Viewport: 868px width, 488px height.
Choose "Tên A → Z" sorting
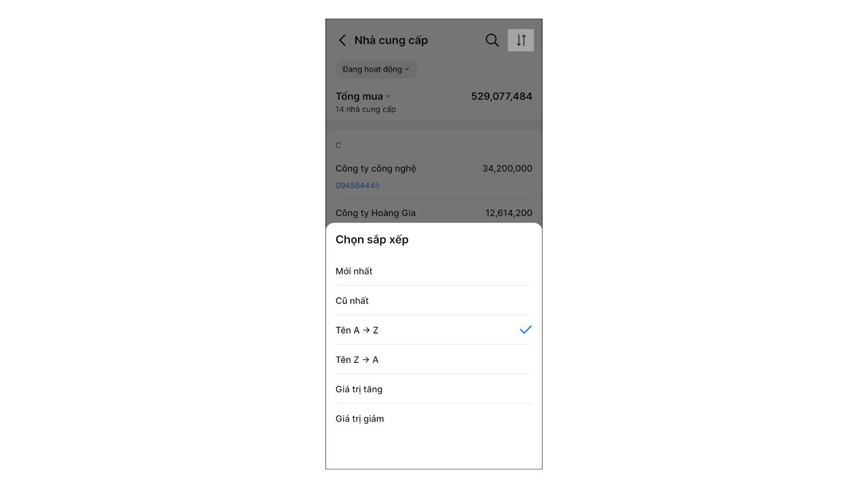click(x=357, y=330)
